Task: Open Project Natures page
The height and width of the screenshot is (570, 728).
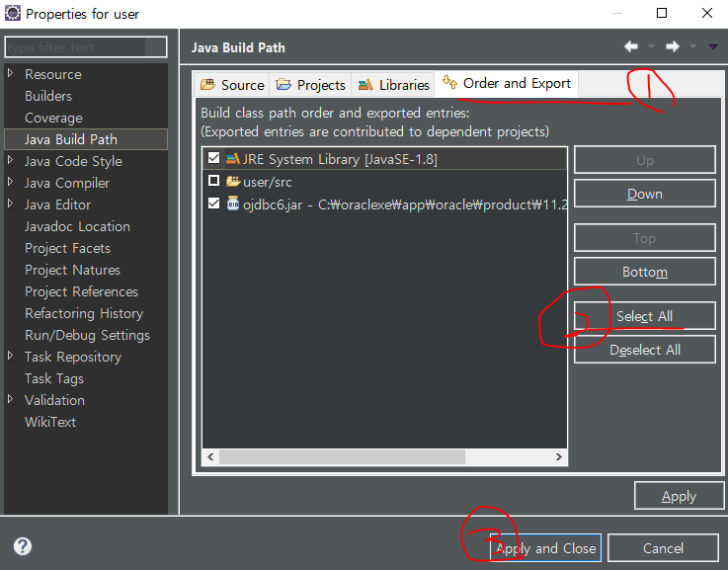Action: tap(72, 270)
